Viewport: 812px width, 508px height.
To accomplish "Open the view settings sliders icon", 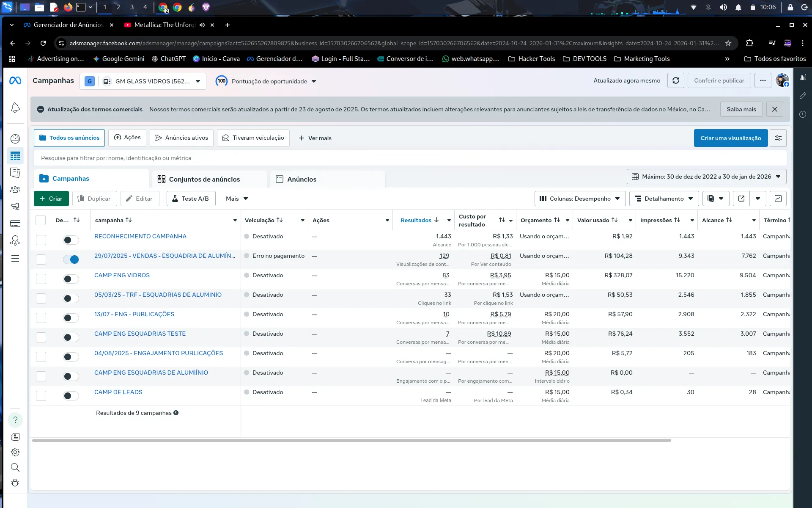I will point(778,138).
